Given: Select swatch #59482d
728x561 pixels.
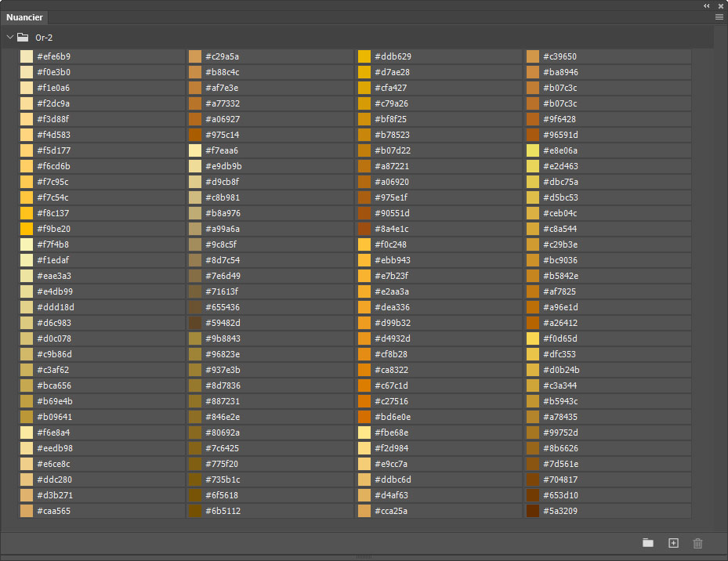Looking at the screenshot, I should [195, 323].
